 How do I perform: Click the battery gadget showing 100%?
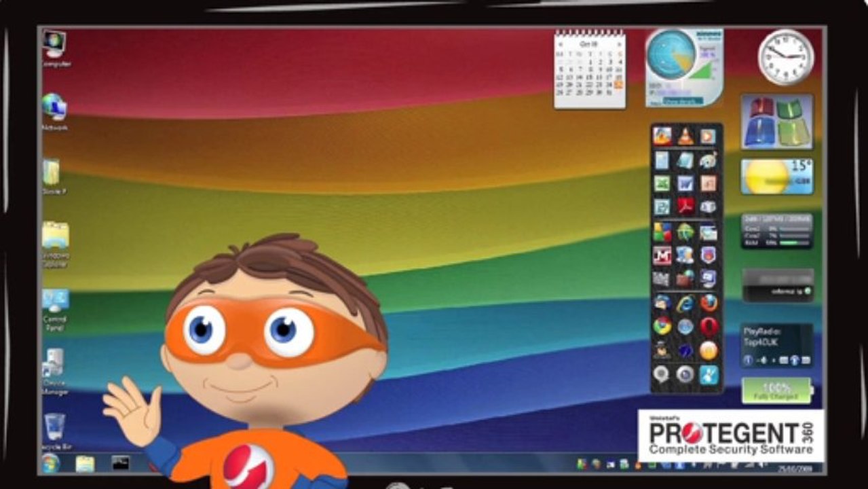click(777, 391)
